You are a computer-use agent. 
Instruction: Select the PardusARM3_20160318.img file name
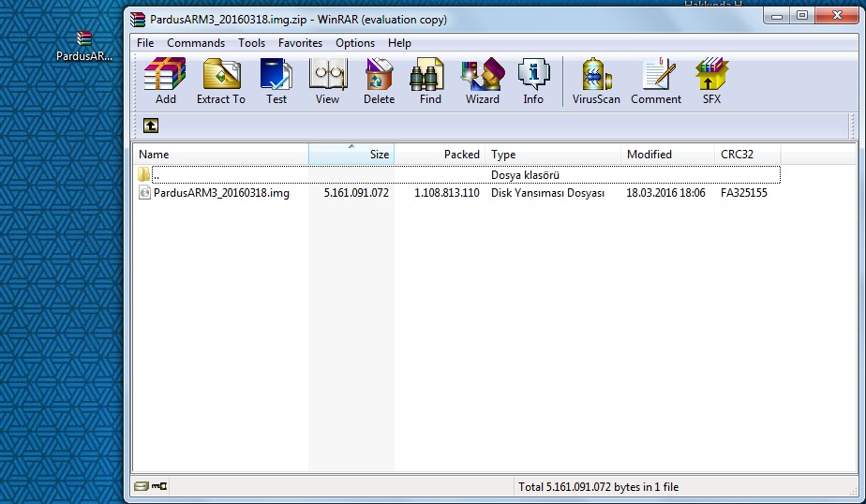[x=221, y=193]
